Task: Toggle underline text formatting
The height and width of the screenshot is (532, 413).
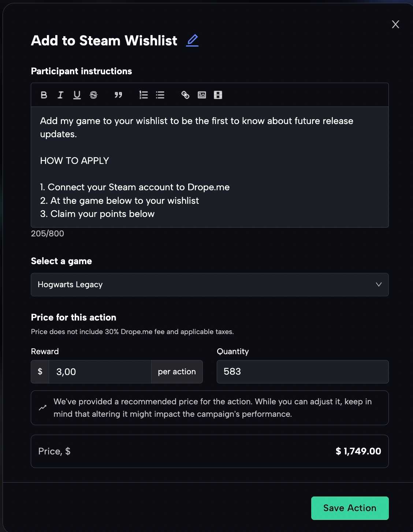Action: (77, 95)
